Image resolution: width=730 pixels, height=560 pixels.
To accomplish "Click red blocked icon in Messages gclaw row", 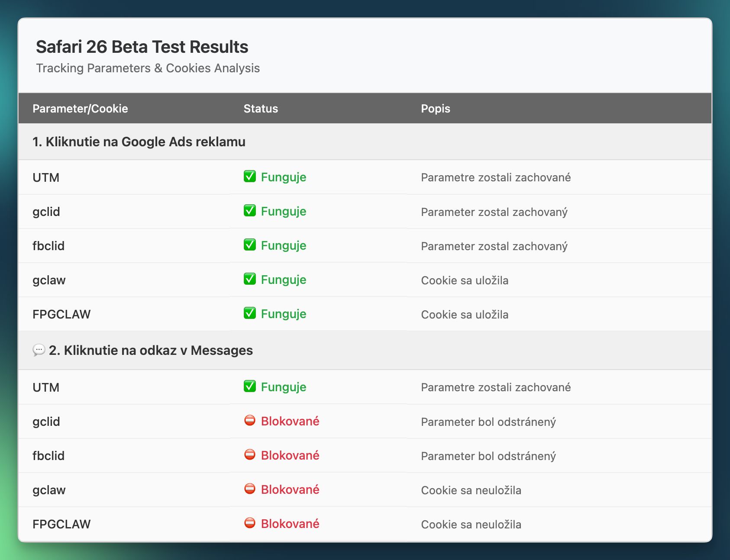I will pos(249,489).
